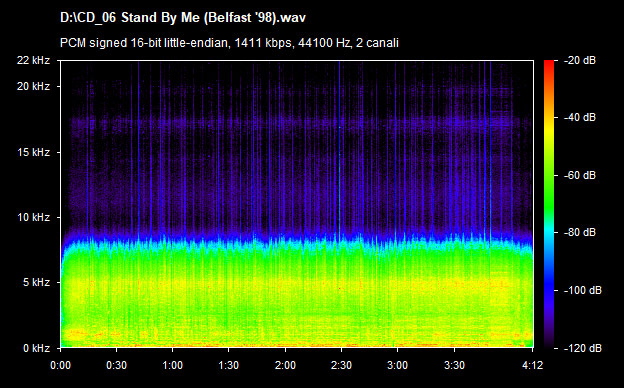This screenshot has width=624, height=388.
Task: Click the 5 kHz axis label
Action: 36,283
